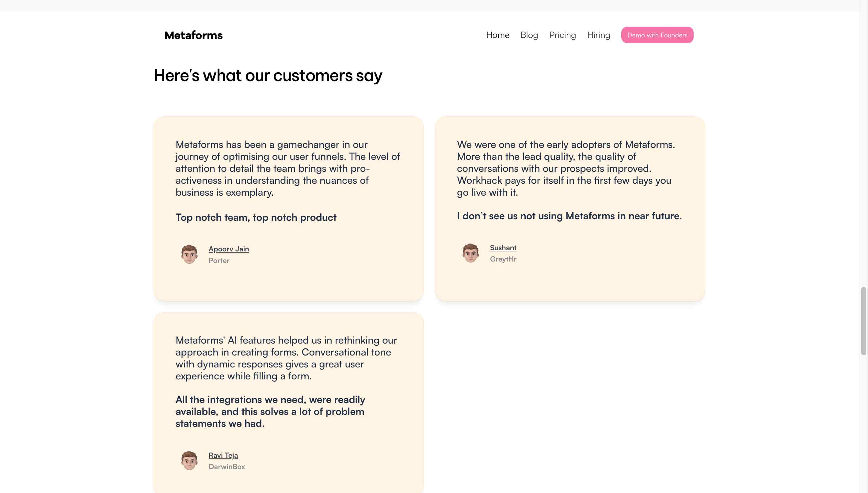Click the 'GreytHr' company label
The height and width of the screenshot is (493, 868).
click(503, 259)
